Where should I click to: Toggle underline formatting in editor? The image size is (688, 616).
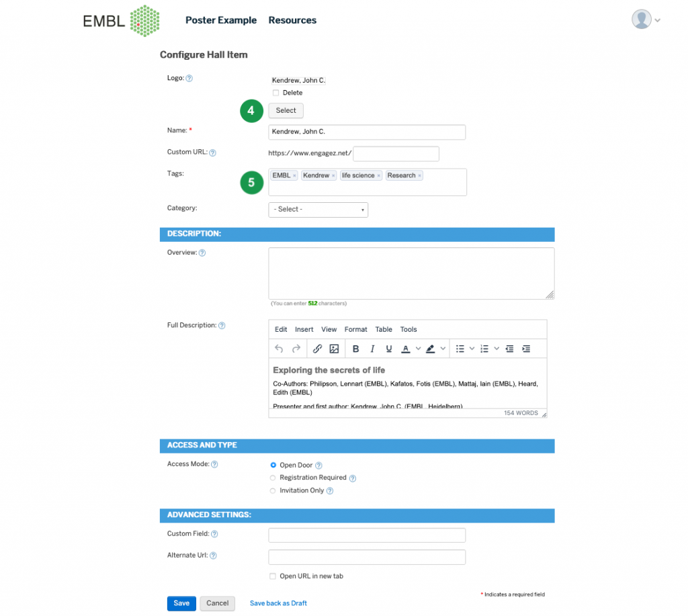389,349
